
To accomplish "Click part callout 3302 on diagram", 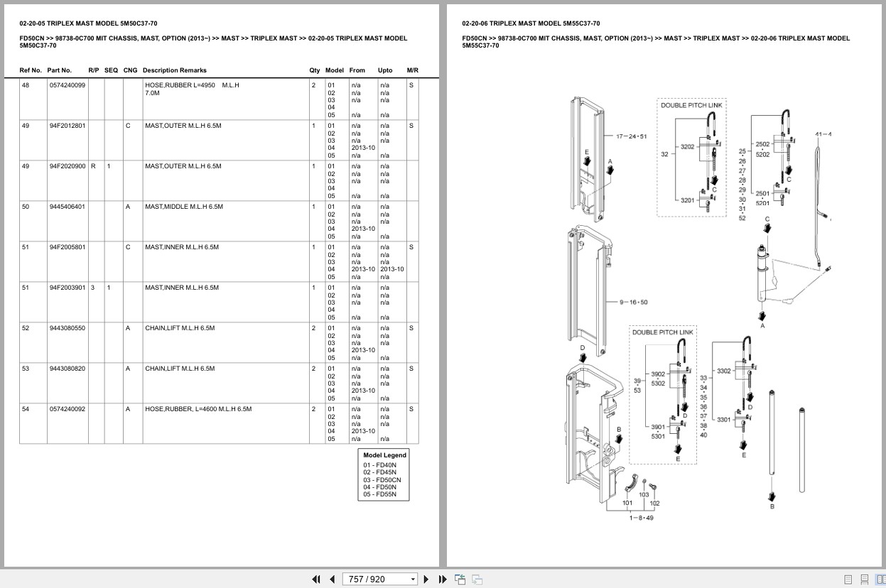I will point(723,371).
